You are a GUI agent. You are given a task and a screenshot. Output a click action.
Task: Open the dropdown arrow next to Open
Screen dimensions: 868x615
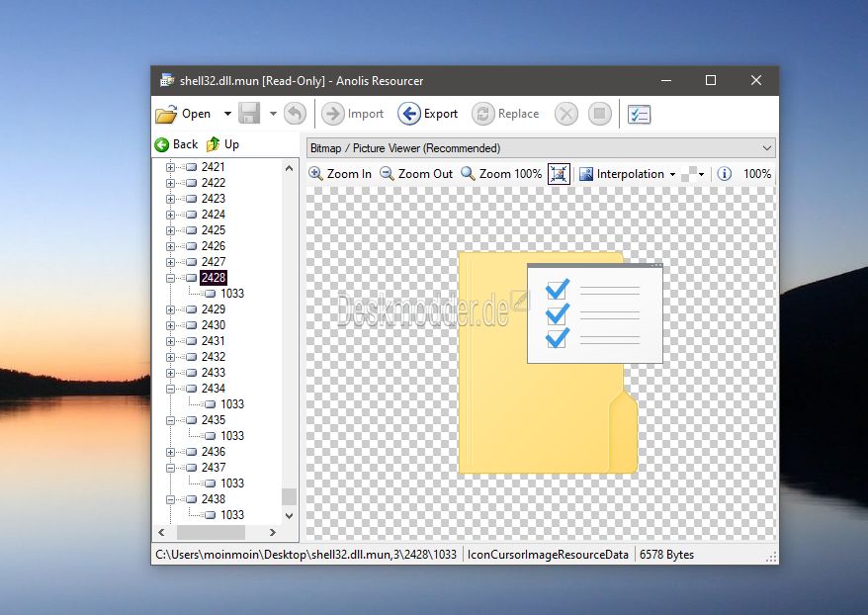[x=227, y=114]
